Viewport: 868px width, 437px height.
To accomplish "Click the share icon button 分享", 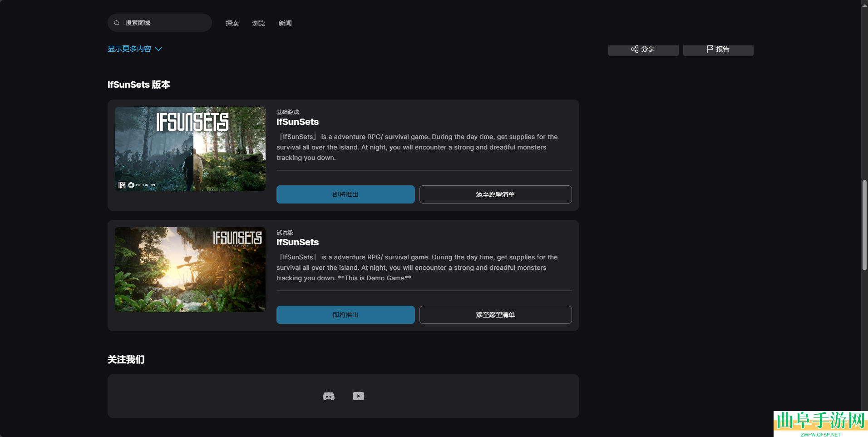I will pyautogui.click(x=643, y=50).
